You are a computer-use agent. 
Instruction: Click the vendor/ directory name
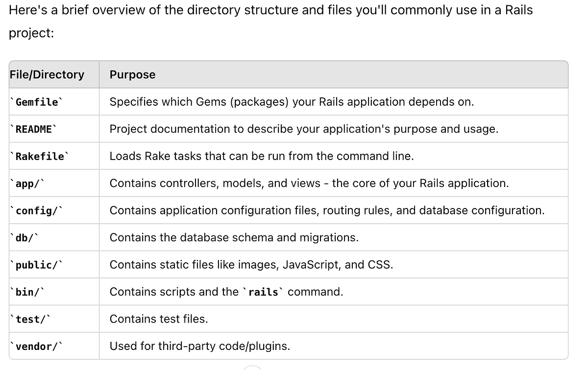[37, 347]
